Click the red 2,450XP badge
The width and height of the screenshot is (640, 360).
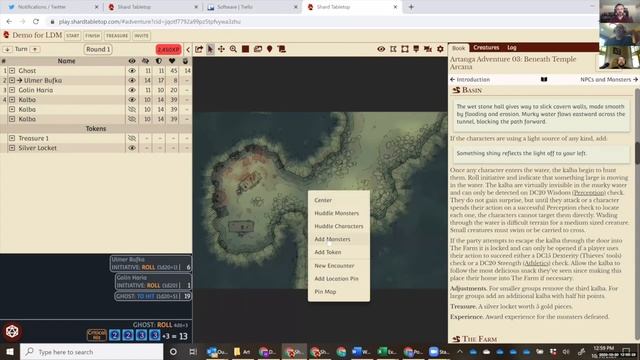coord(168,49)
